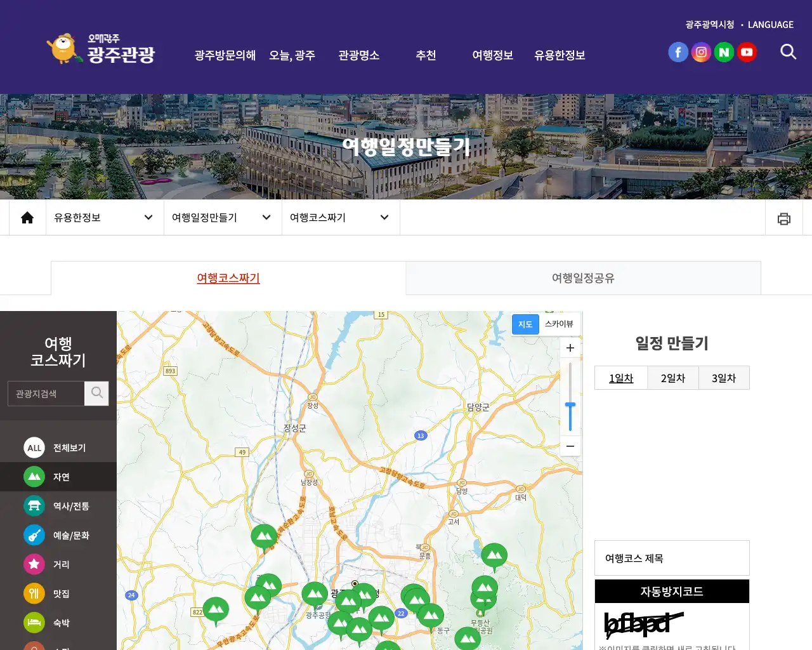Zoom out the map with minus button
812x650 pixels.
tap(570, 446)
